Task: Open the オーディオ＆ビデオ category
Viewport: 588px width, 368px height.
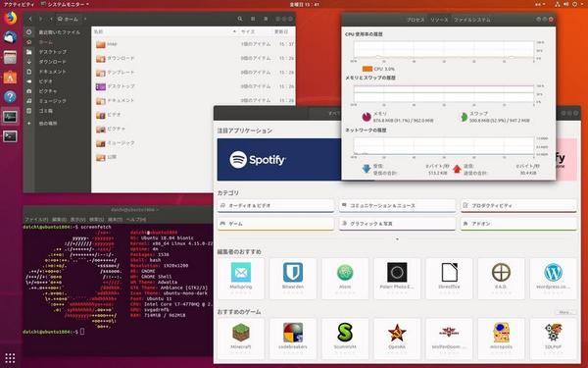Action: pos(275,206)
